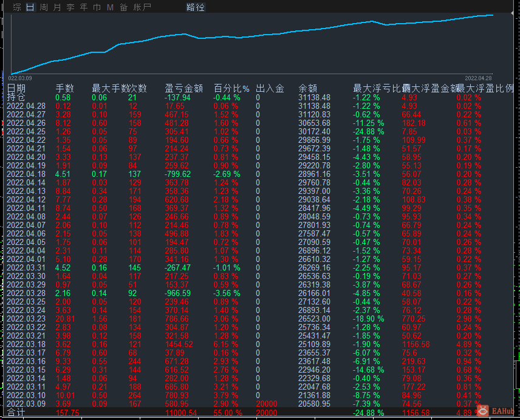Click balance value 21361.88
The image size is (520, 420).
coord(314,395)
